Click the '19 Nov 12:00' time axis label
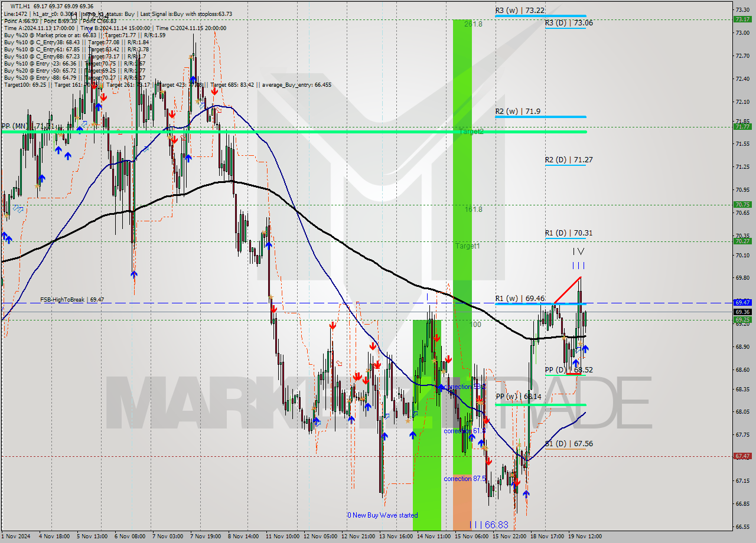756x543 pixels. 585,537
